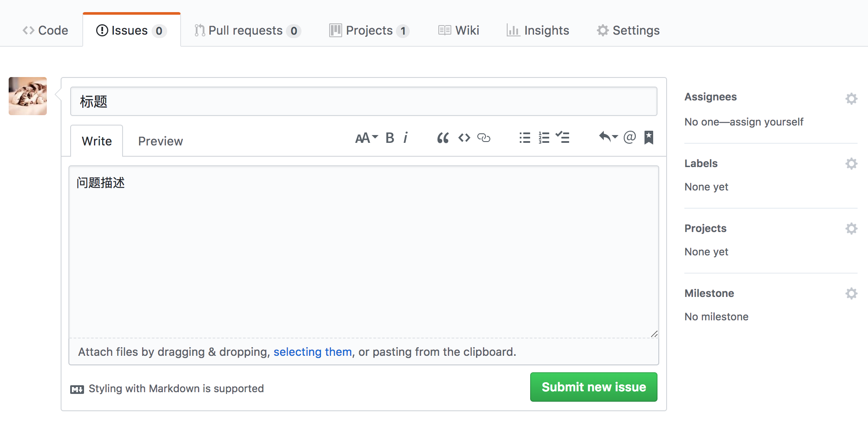868x432 pixels.
Task: Apply italic text formatting
Action: pyautogui.click(x=406, y=138)
